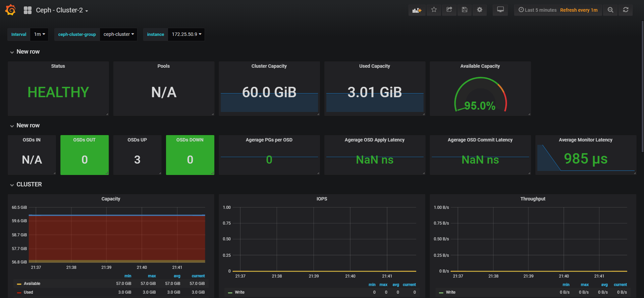Open Available Capacity panel title menu

coord(480,66)
